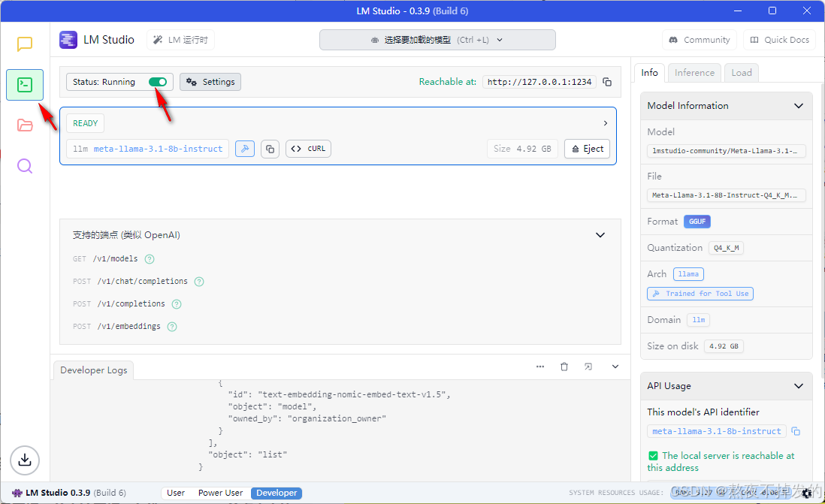This screenshot has height=504, width=825.
Task: Toggle the server Status Running switch
Action: [157, 82]
